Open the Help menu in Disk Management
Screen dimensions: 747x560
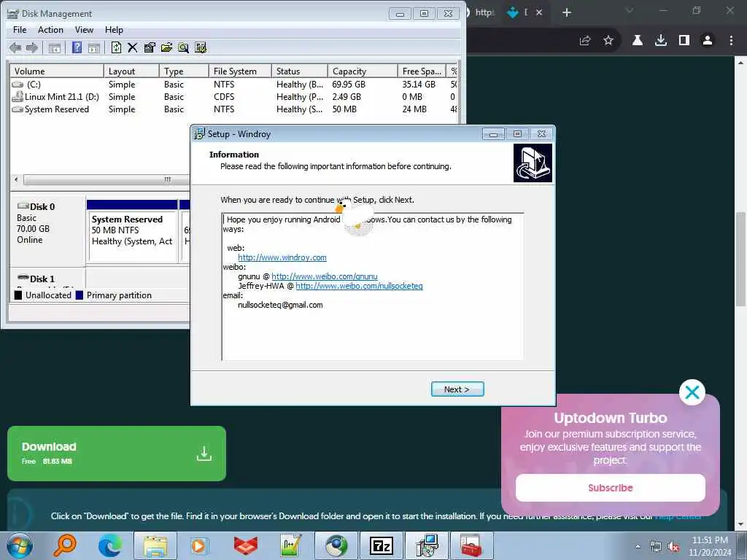click(114, 29)
